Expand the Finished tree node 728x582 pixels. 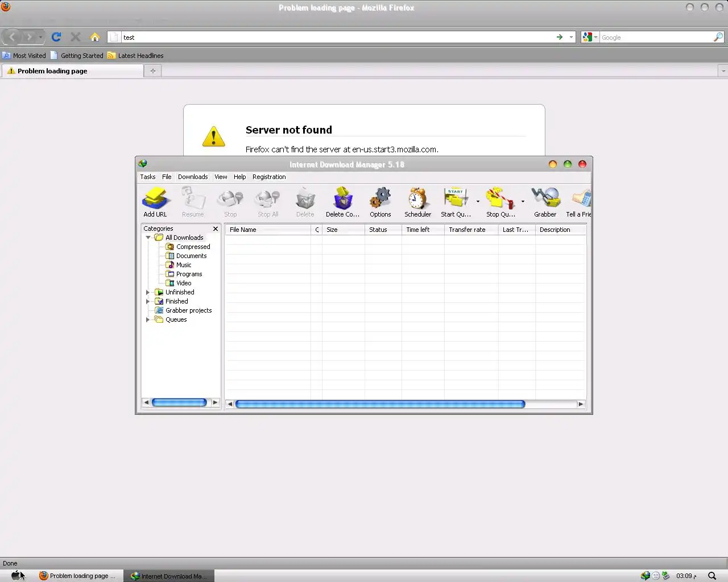tap(148, 301)
